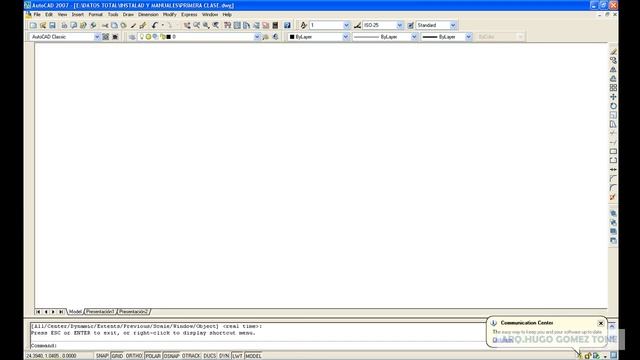Screen dimensions: 640x360
Task: Select the Rotate tool in Modify toolbar
Action: [613, 106]
